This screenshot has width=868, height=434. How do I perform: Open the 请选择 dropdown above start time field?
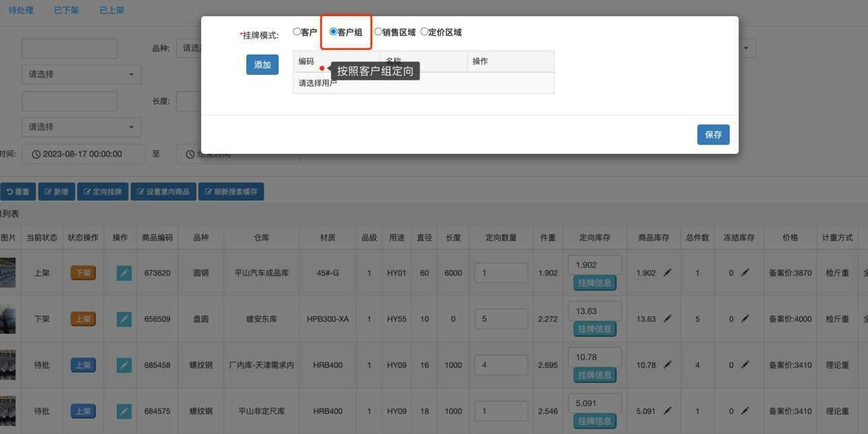pyautogui.click(x=82, y=127)
